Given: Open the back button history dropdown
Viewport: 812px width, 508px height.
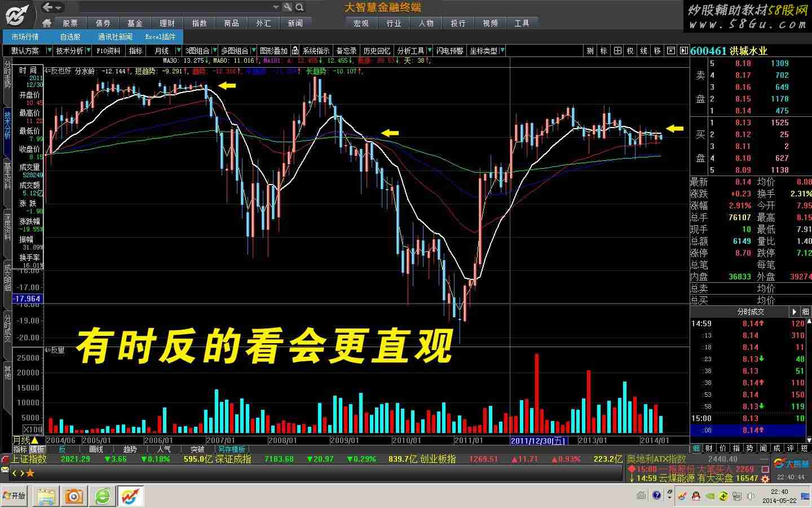Looking at the screenshot, I should (x=59, y=8).
